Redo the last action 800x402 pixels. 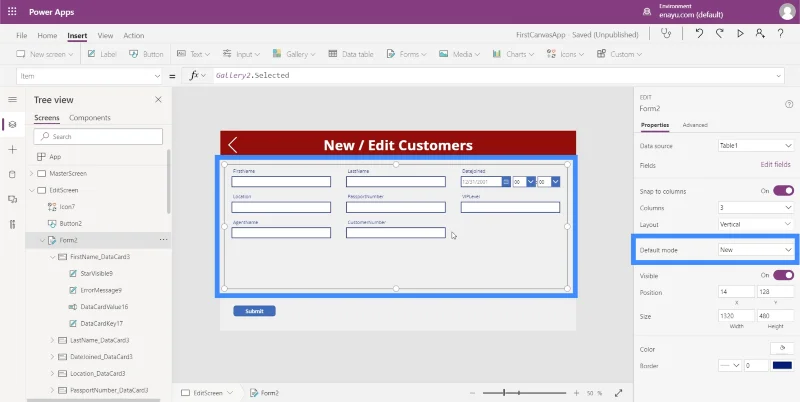pos(719,34)
